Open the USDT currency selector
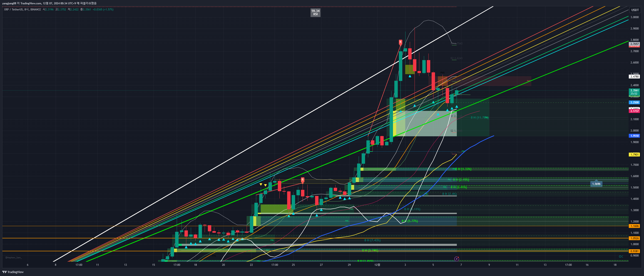The width and height of the screenshot is (644, 276). [635, 10]
